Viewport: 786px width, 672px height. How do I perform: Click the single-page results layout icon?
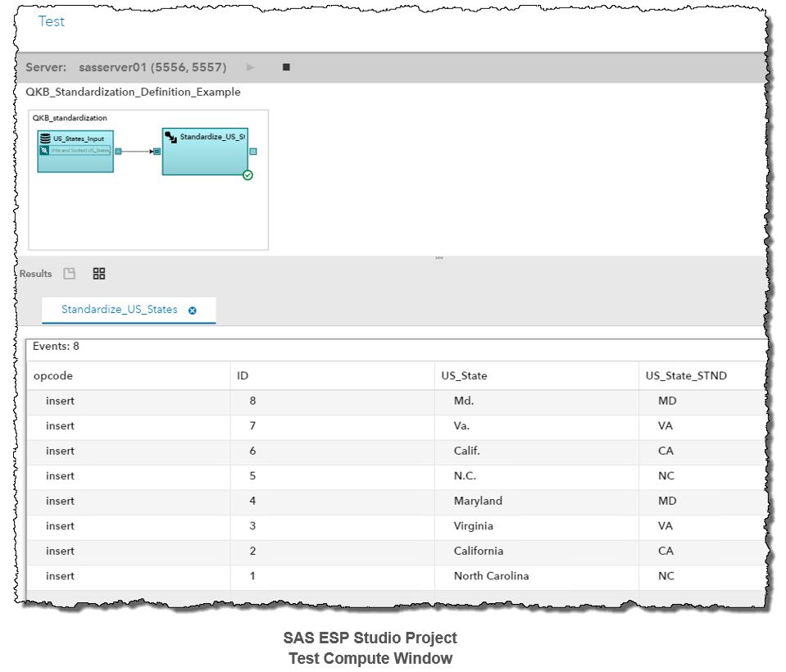tap(70, 274)
